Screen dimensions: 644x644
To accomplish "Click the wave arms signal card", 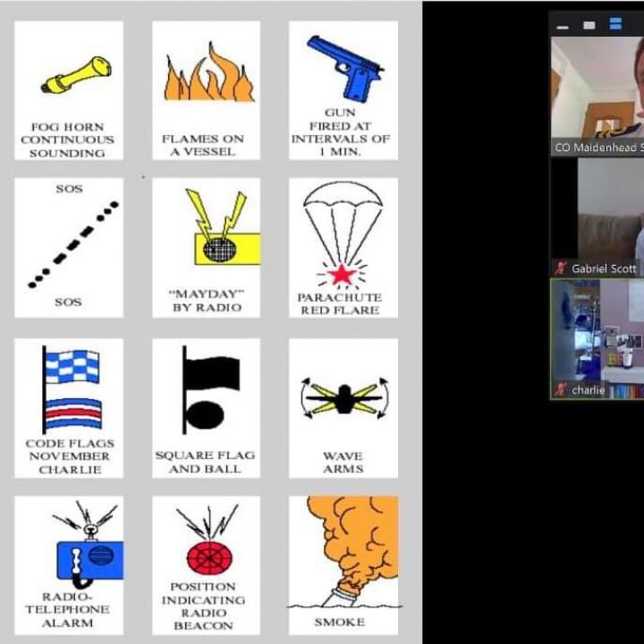I will click(343, 408).
